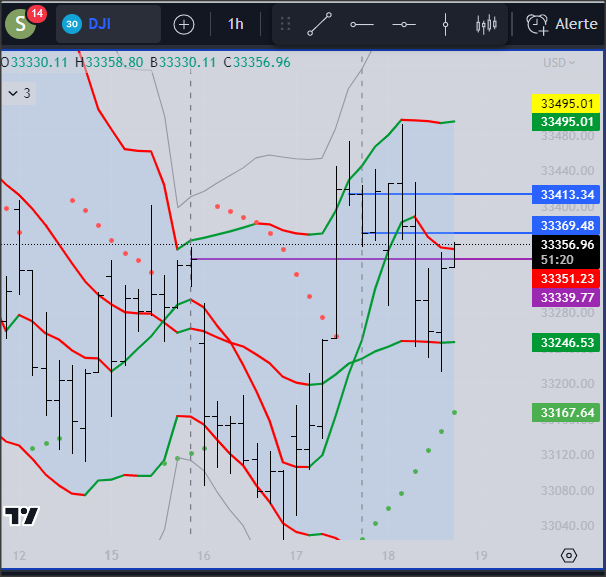Click the 33200.00 price scale label
This screenshot has height=577, width=606.
pos(567,384)
